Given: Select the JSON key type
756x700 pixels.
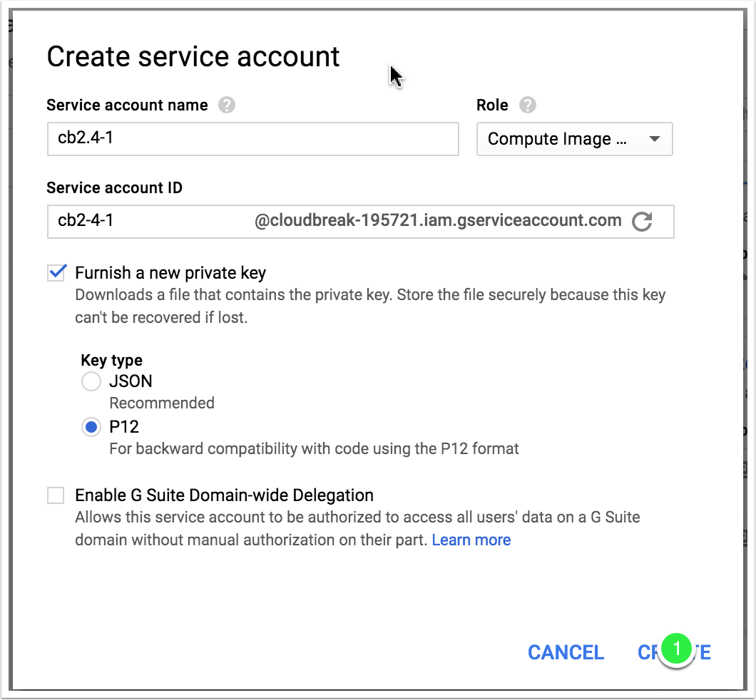Looking at the screenshot, I should point(91,381).
